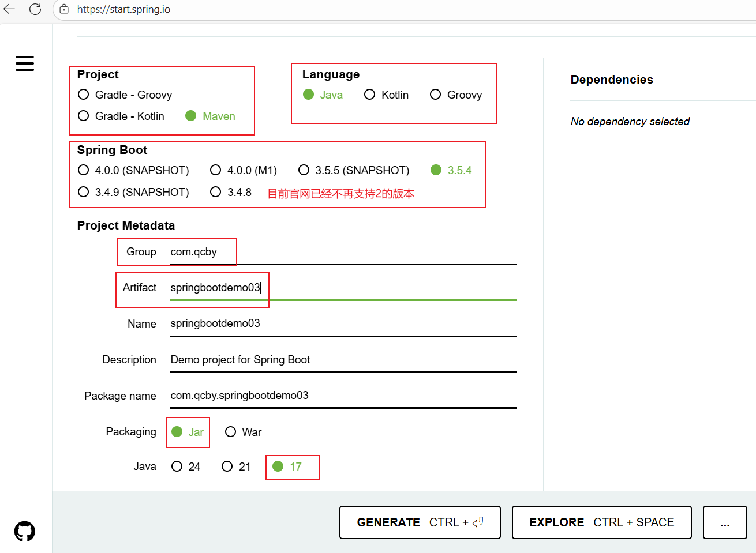
Task: Open the more options ellipsis button
Action: [725, 522]
